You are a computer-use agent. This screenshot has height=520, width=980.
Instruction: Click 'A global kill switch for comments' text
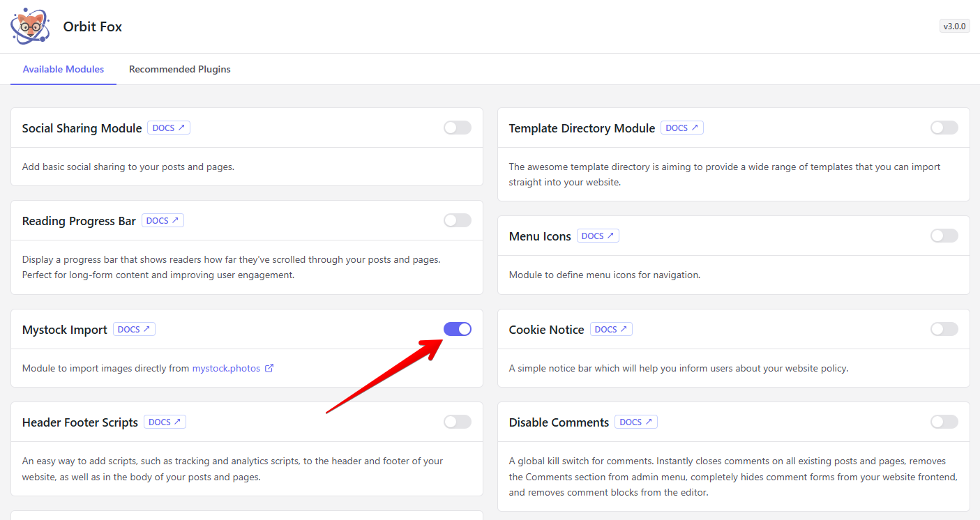[733, 476]
